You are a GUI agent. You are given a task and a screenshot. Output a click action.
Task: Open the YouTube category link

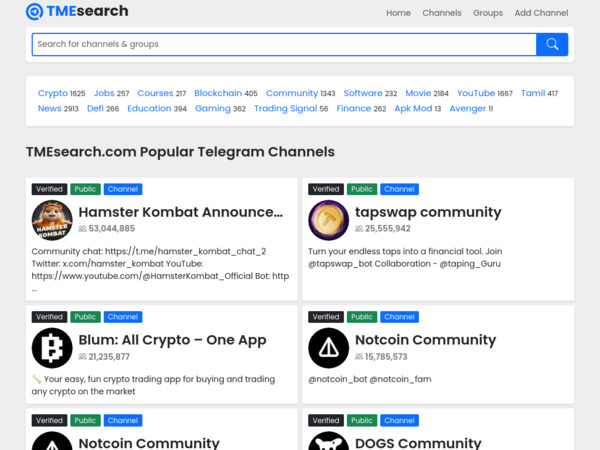[x=476, y=93]
